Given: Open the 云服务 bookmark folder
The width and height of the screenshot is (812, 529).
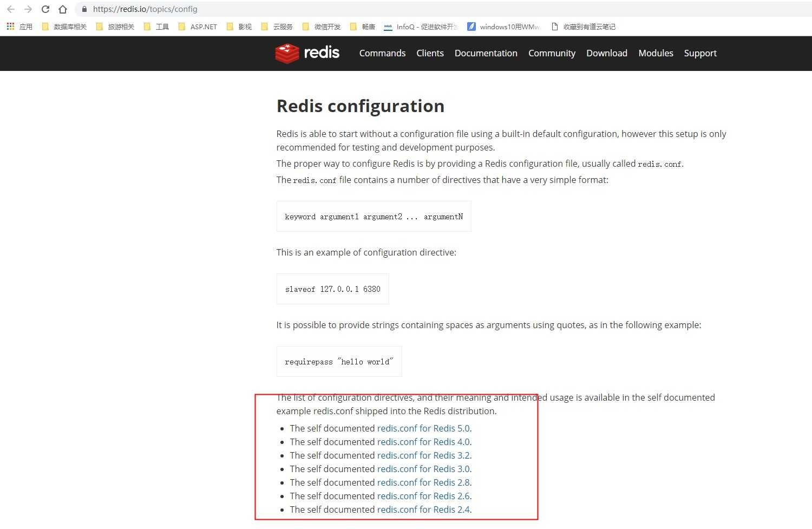Looking at the screenshot, I should [x=277, y=27].
